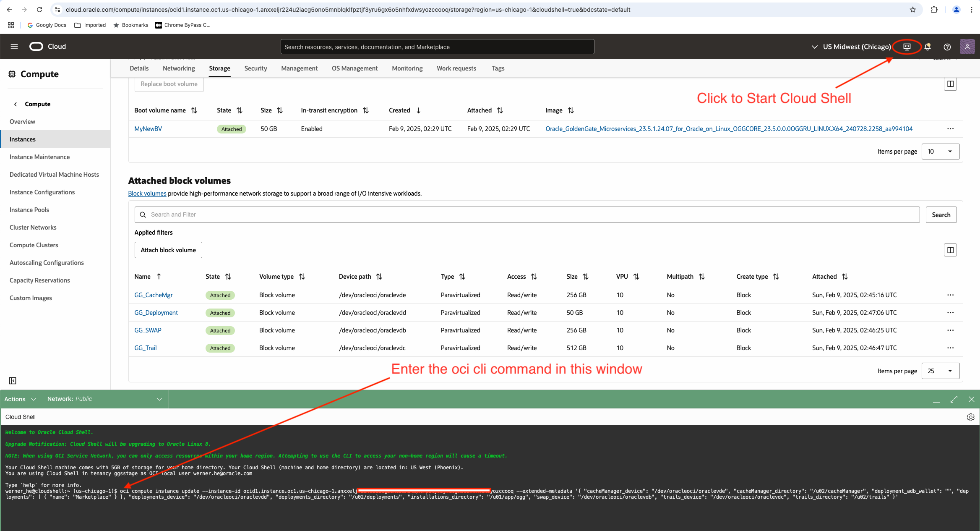Open the GG_Deployment block volume link

coord(156,312)
